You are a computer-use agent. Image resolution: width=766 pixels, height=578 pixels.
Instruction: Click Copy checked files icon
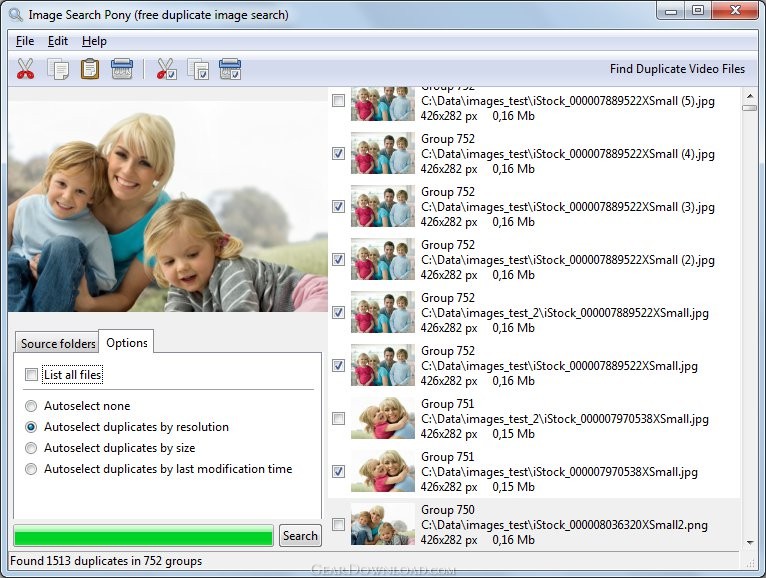(198, 69)
